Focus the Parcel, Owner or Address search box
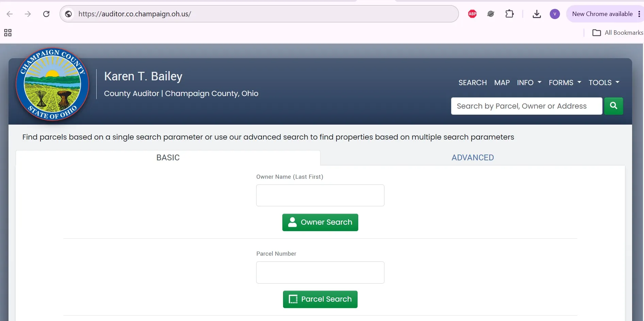Screen dimensions: 644x321 coord(526,106)
